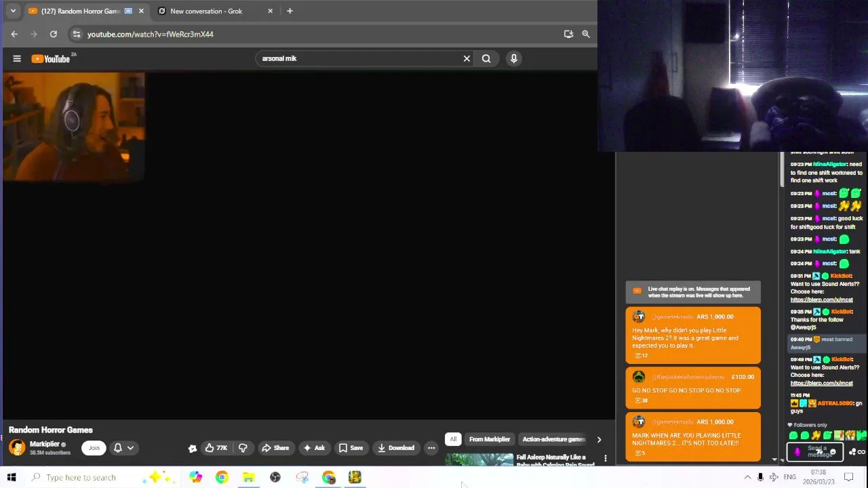
Task: Open the Windows Start menu
Action: click(12, 477)
